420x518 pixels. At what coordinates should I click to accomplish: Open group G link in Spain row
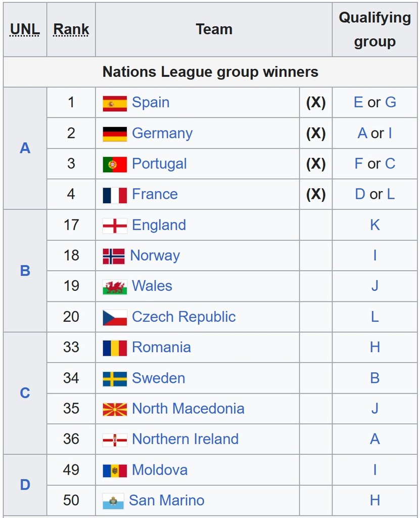391,102
